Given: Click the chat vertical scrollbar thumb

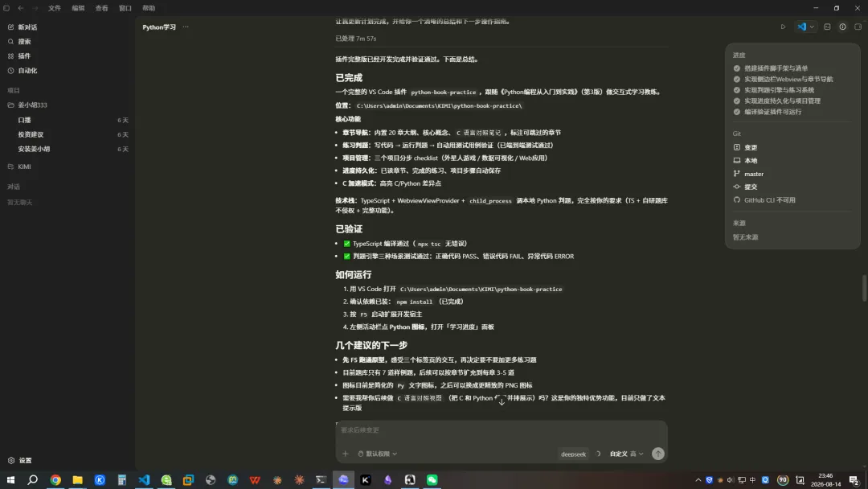Looking at the screenshot, I should pos(864,288).
